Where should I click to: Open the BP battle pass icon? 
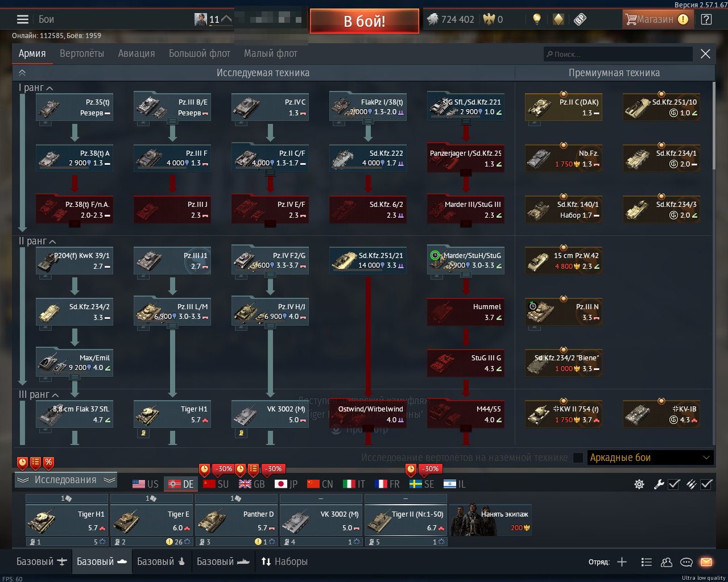pos(580,19)
